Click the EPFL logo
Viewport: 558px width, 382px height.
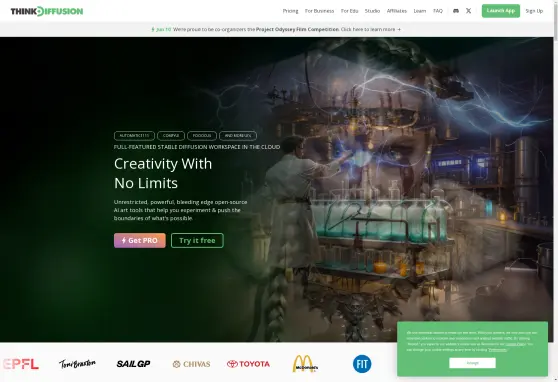point(20,364)
